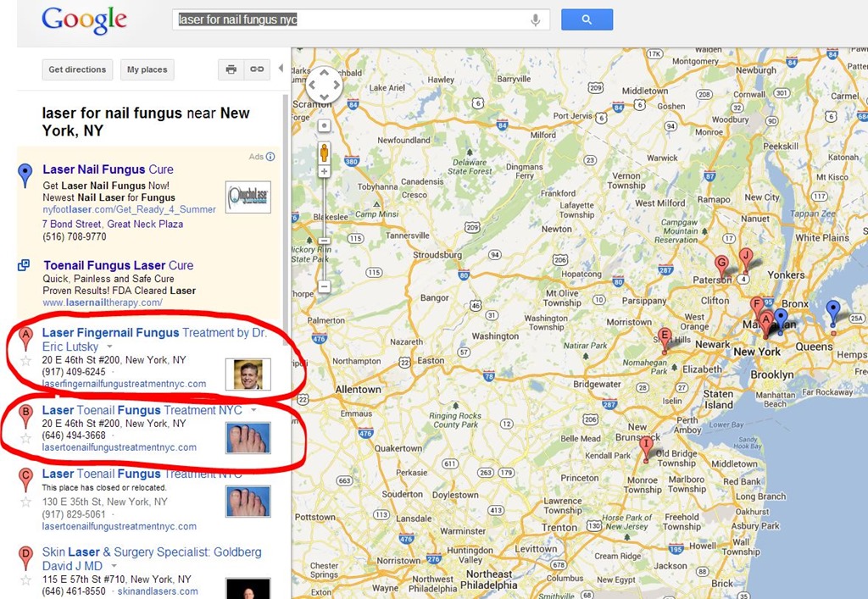Zoom out with the map minus button

(325, 286)
